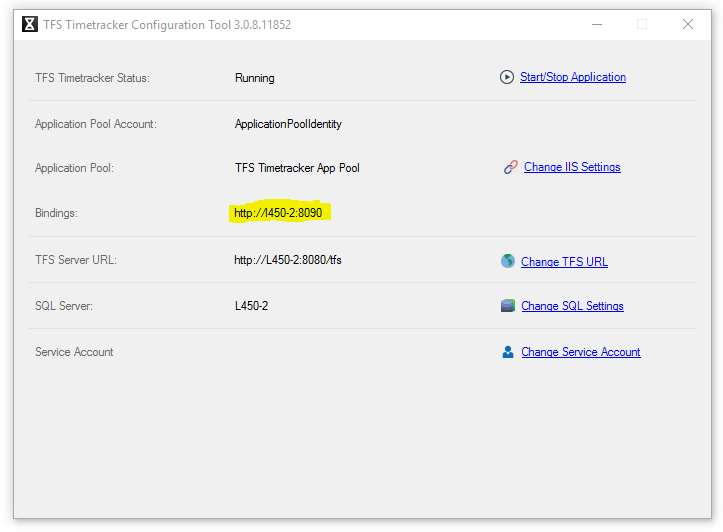723x532 pixels.
Task: Open the Change IIS Settings link
Action: pos(572,167)
